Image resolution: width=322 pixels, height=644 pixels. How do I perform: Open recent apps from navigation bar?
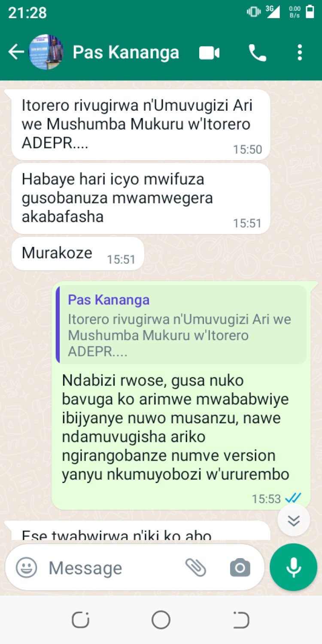point(80,620)
